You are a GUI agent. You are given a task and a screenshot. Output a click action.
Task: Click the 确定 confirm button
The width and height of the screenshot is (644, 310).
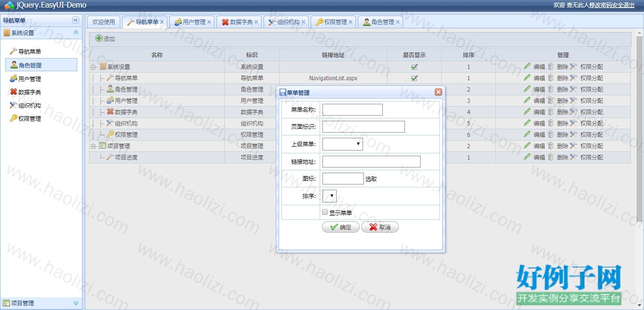[341, 227]
